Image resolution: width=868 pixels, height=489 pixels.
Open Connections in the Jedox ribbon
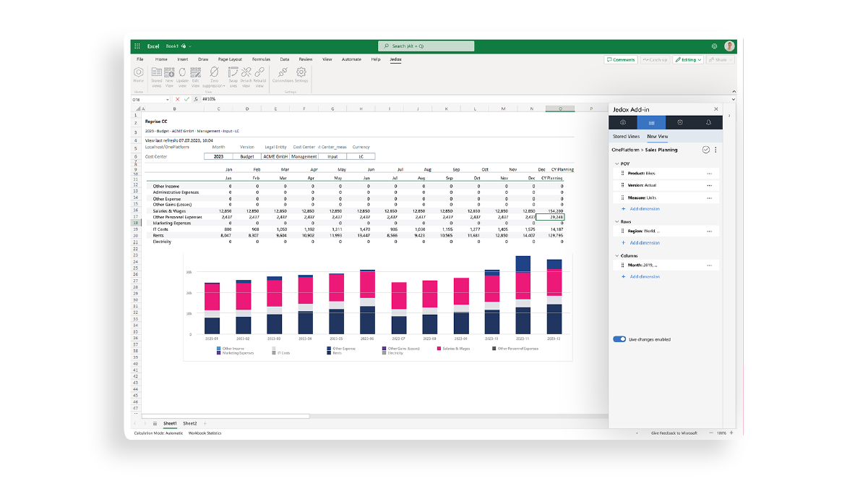[283, 73]
